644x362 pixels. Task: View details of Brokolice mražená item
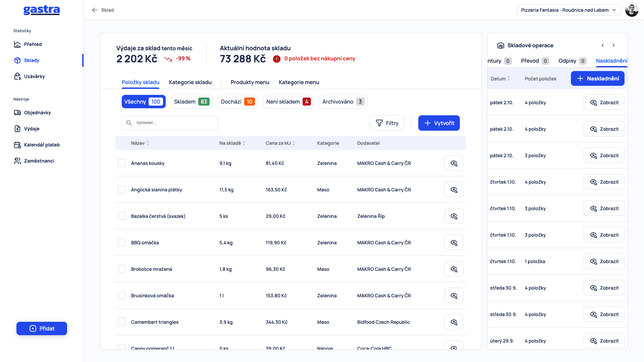453,269
